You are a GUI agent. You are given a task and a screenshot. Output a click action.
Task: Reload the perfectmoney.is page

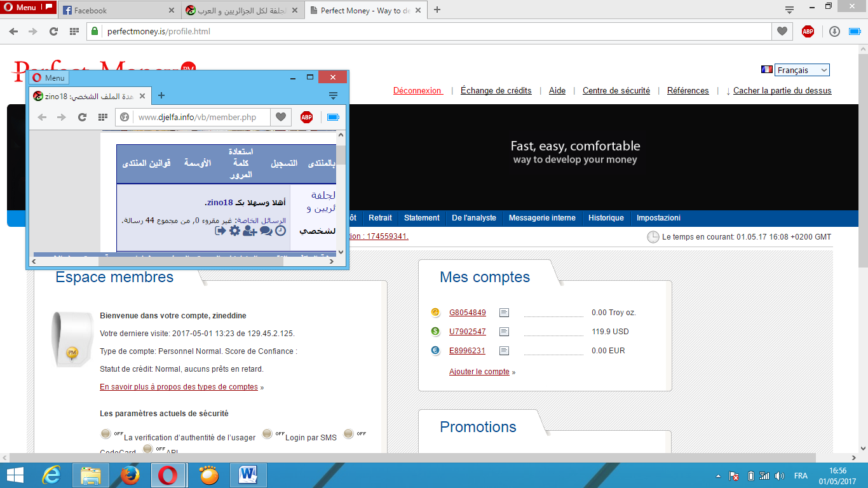click(53, 31)
